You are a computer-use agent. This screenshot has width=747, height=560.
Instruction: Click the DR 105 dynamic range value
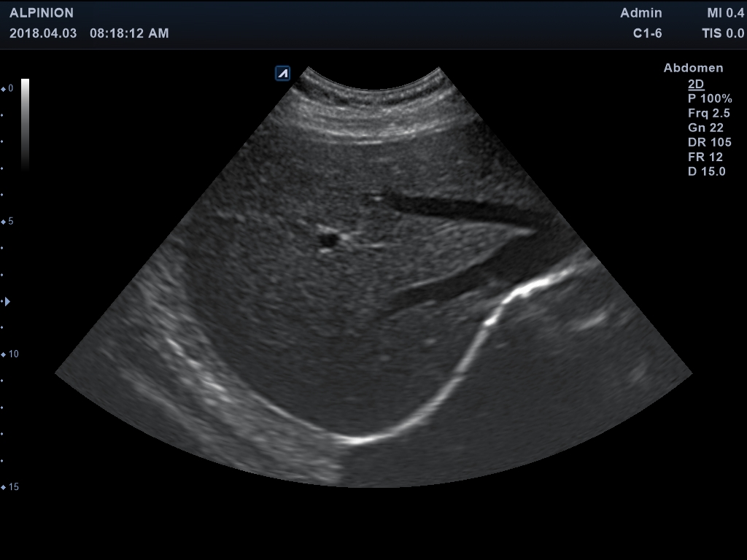coord(709,142)
